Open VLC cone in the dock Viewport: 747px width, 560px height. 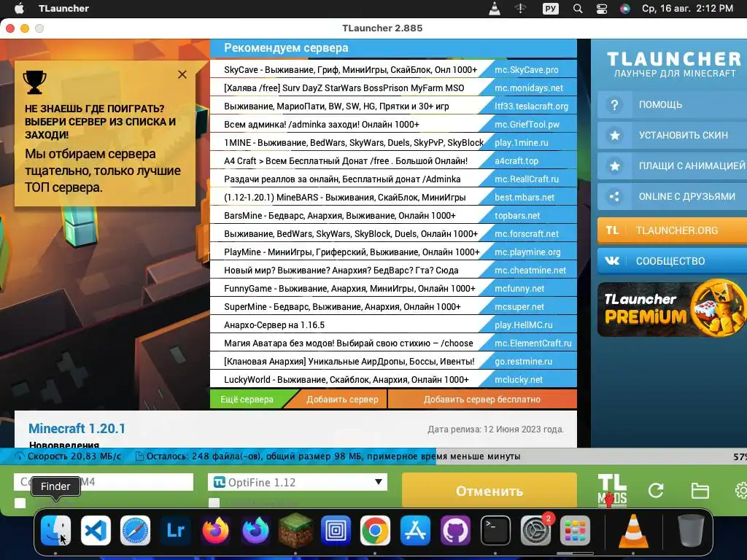[x=633, y=530]
